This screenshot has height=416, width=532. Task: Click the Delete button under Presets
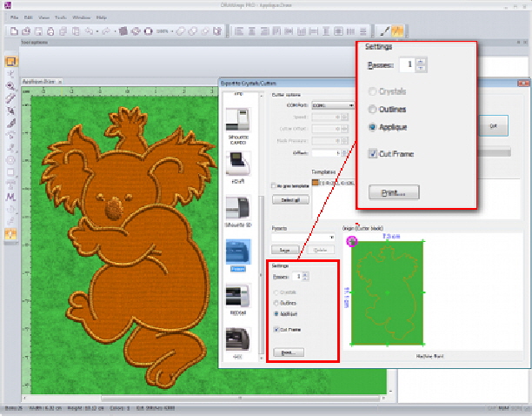click(320, 251)
